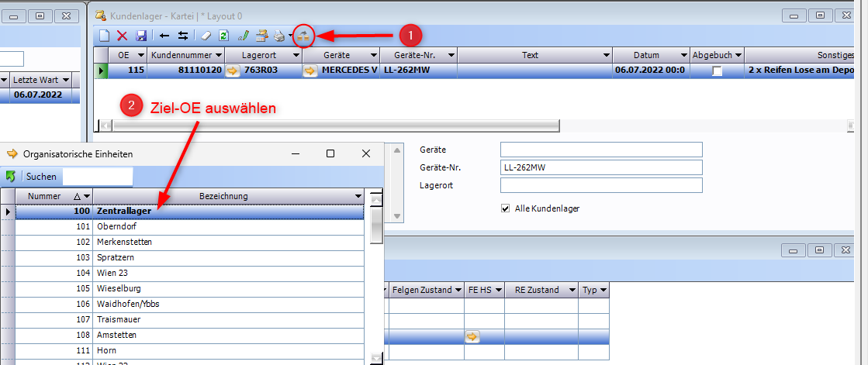Click the horizontal scrollbar under the Kundenlager grid
This screenshot has width=868, height=365.
[336, 125]
